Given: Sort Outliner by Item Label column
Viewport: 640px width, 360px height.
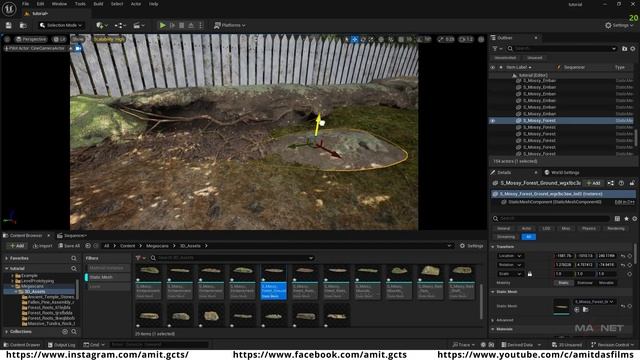Looking at the screenshot, I should (x=518, y=67).
